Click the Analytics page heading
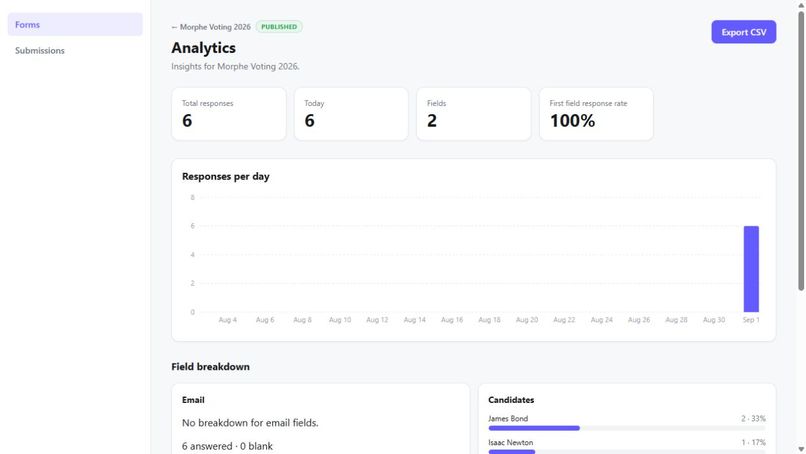The width and height of the screenshot is (806, 454). point(204,48)
